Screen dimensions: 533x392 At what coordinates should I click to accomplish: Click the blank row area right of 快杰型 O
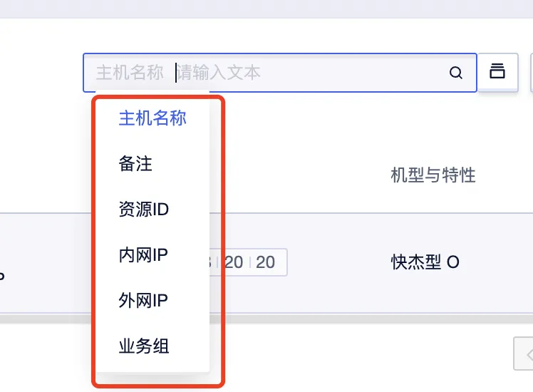496,262
